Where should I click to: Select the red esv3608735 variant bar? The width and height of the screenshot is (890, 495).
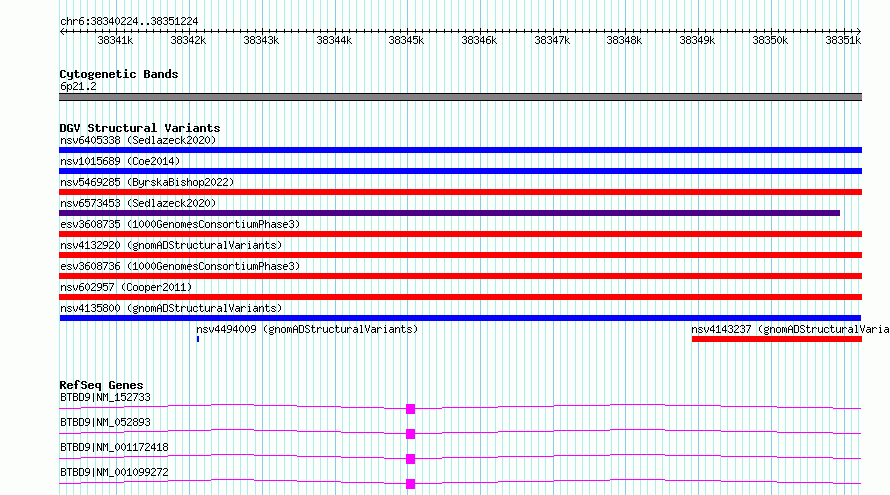460,234
